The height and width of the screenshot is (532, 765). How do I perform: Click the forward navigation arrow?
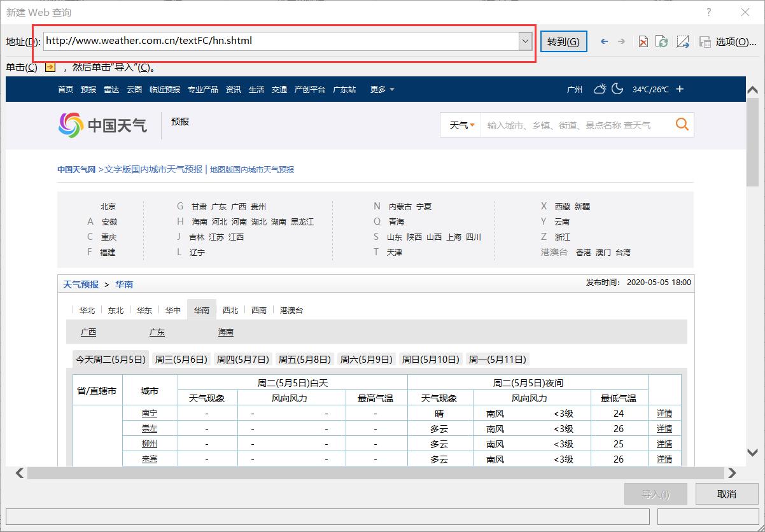pos(622,41)
